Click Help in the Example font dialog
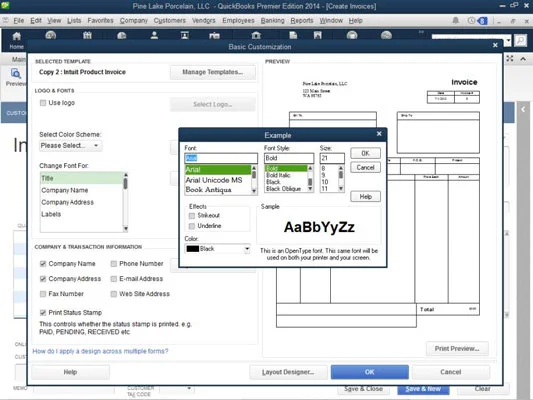 pyautogui.click(x=365, y=196)
